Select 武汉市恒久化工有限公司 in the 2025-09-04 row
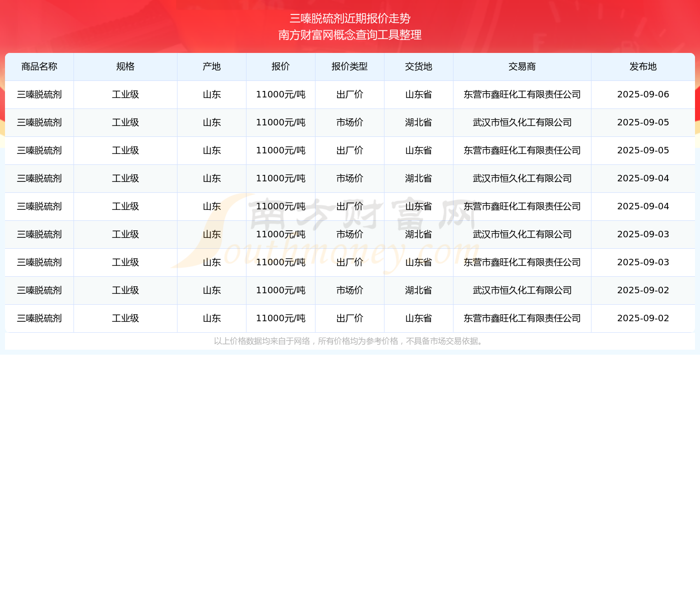The image size is (700, 602). 522,179
